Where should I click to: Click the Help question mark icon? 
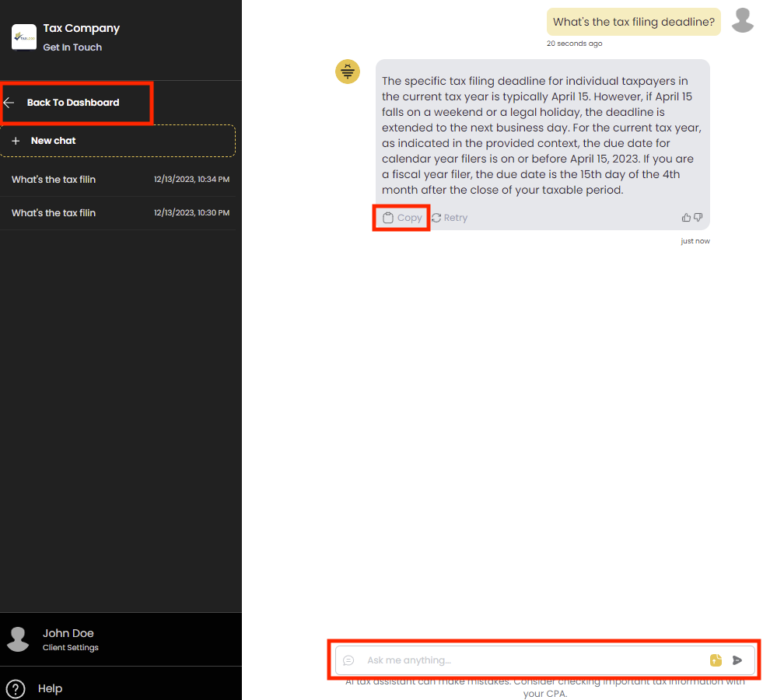pyautogui.click(x=16, y=688)
